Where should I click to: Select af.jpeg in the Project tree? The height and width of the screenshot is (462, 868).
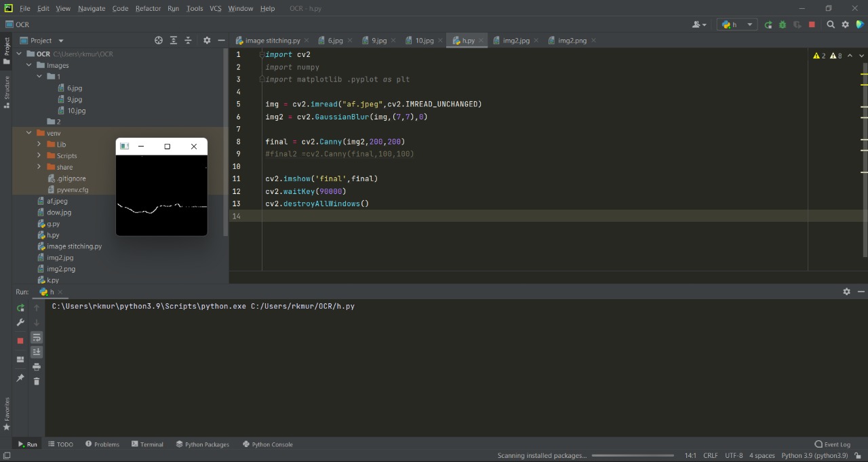click(57, 201)
